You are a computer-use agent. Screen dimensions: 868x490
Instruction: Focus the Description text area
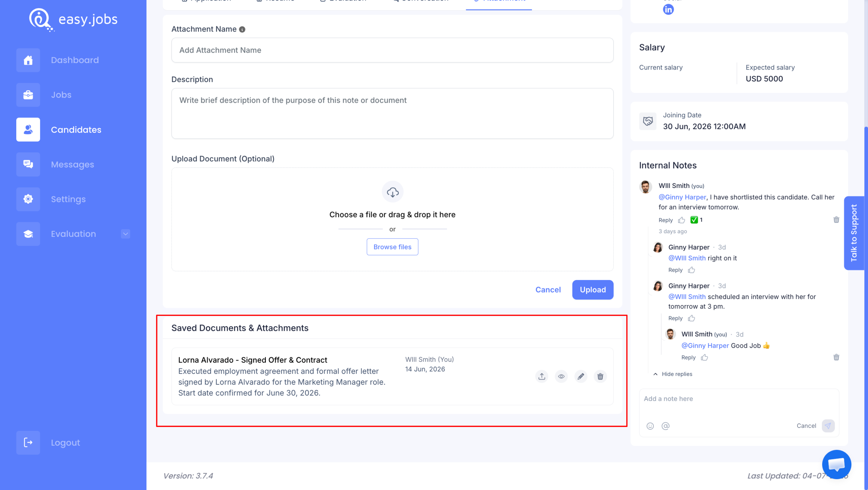pos(392,113)
